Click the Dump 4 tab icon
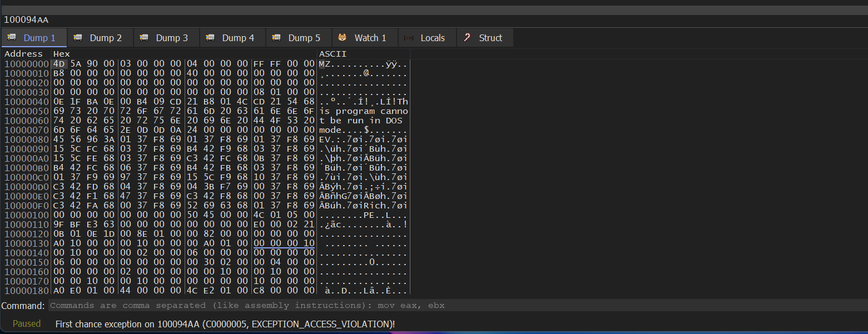 coord(210,38)
